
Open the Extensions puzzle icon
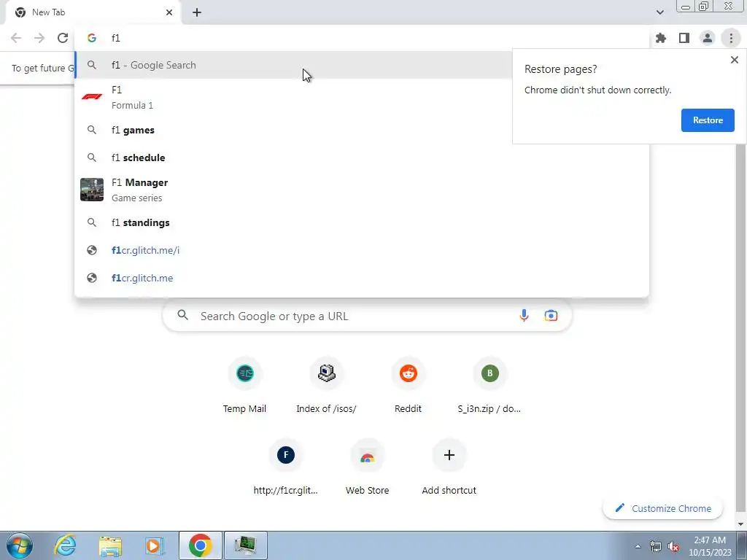660,38
